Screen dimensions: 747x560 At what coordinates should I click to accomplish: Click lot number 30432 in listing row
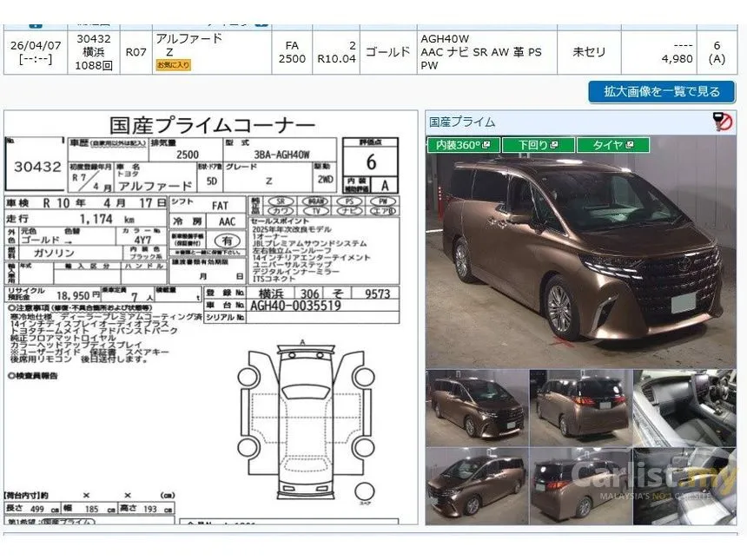94,38
